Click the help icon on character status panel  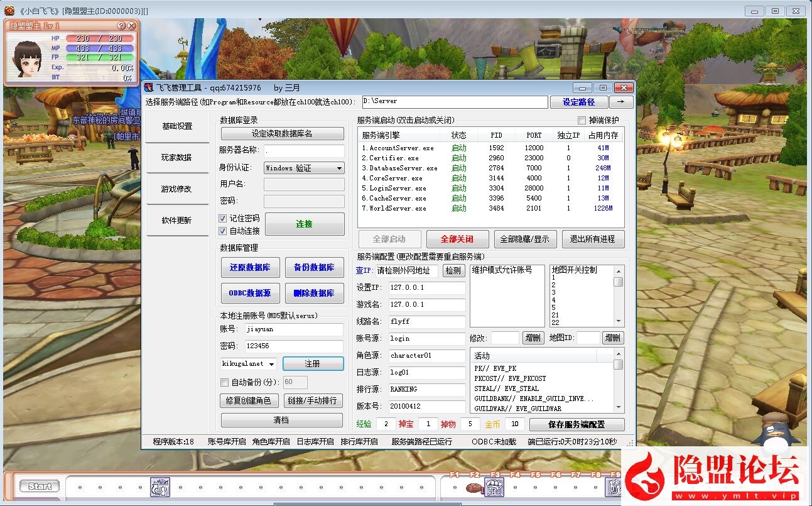point(121,26)
